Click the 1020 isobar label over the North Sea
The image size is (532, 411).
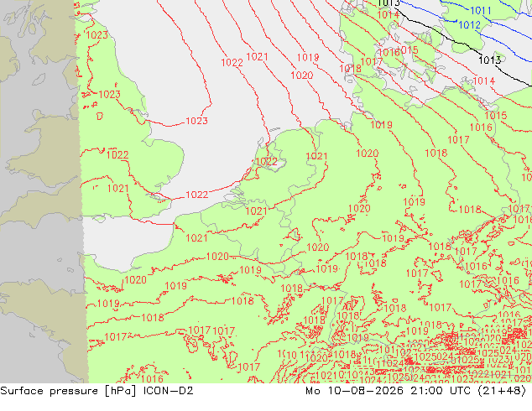point(301,75)
